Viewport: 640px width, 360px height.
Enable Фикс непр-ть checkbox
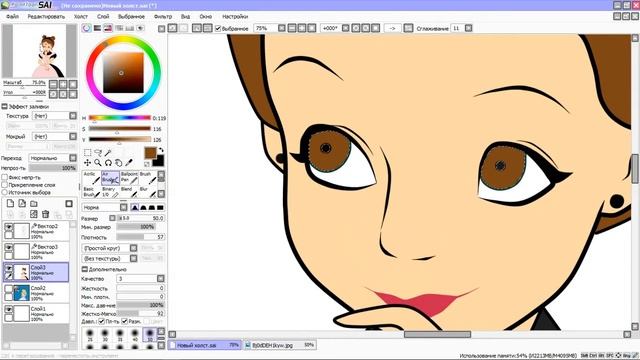pyautogui.click(x=4, y=177)
